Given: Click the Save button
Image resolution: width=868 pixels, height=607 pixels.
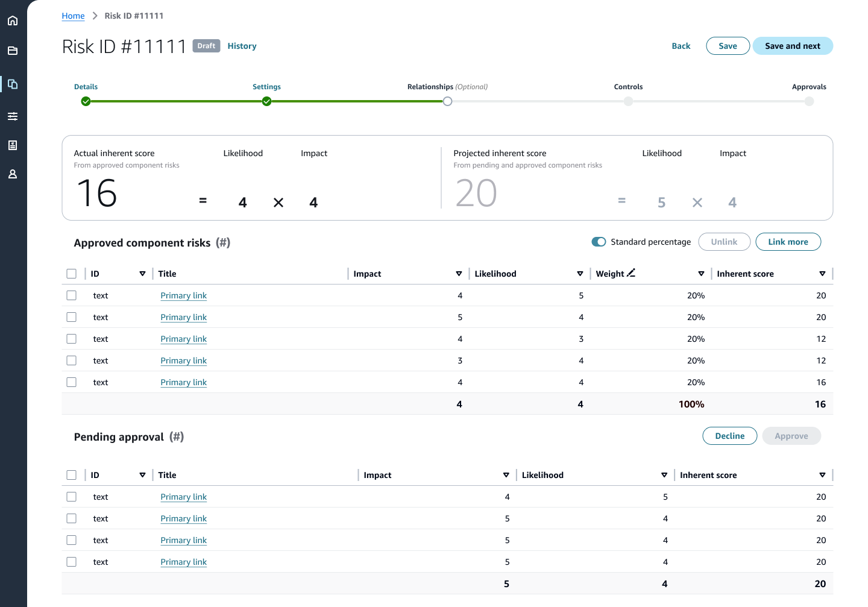Looking at the screenshot, I should pos(728,46).
